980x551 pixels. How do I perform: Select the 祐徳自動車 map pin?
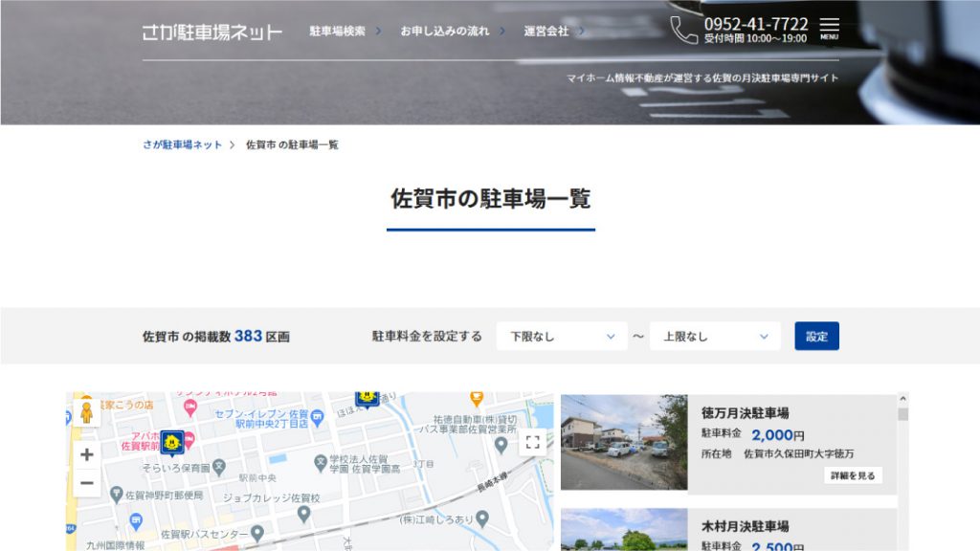(x=501, y=444)
